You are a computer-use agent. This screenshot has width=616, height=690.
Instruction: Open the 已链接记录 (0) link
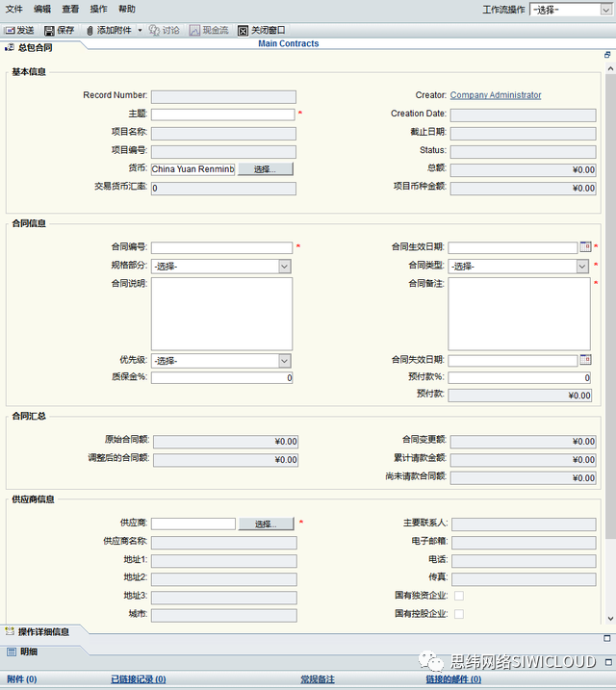(x=139, y=679)
